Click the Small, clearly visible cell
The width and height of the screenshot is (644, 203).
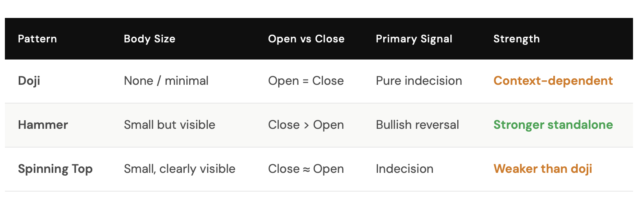179,169
